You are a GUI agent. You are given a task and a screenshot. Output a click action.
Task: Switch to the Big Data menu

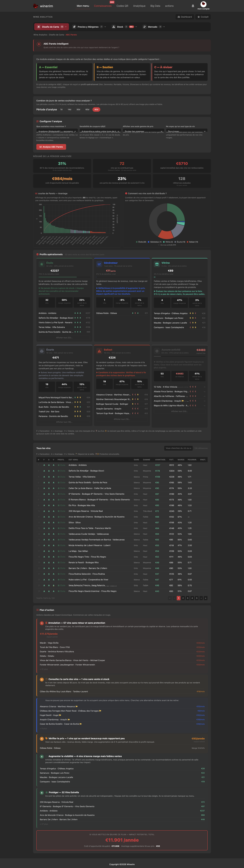[x=155, y=6]
